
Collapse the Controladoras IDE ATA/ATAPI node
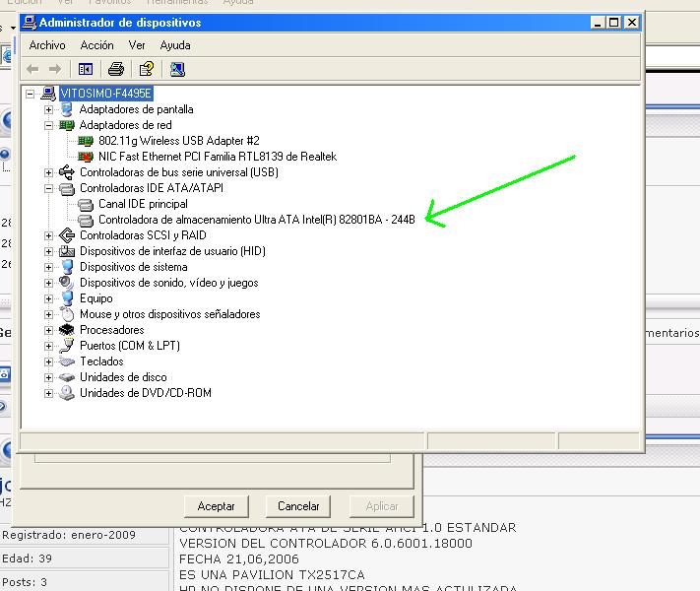48,188
